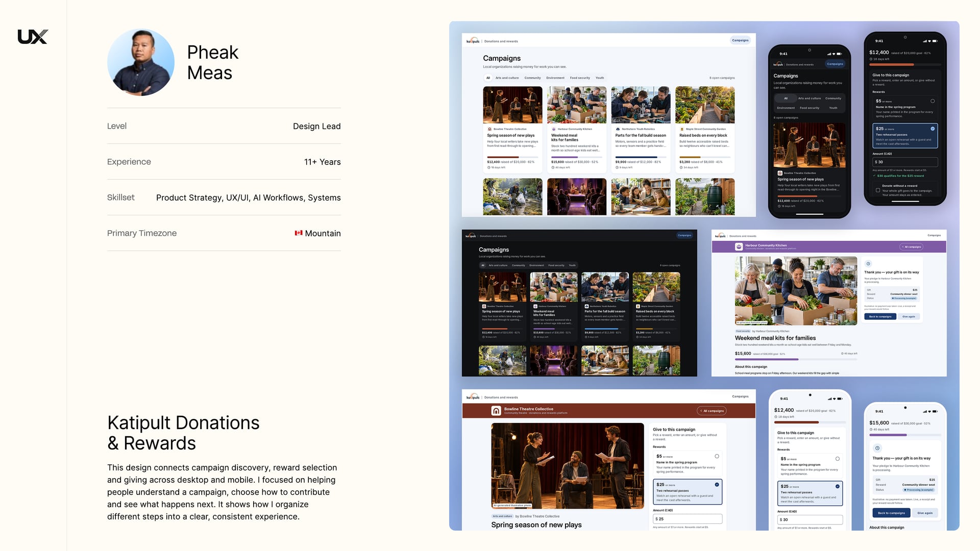Click the 'Design Lead' level value
The width and height of the screenshot is (980, 551).
point(316,126)
